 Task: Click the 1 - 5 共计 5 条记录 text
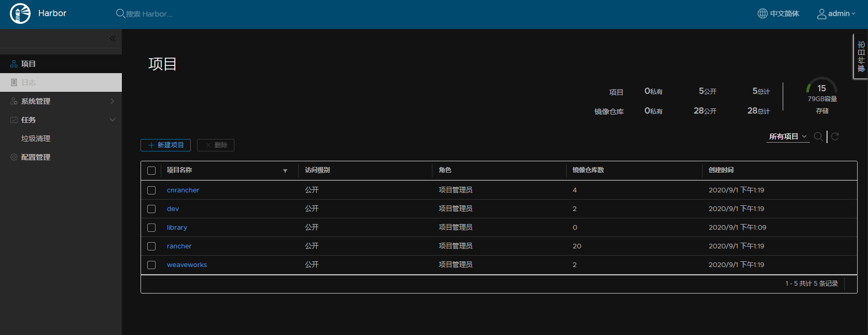coord(811,284)
